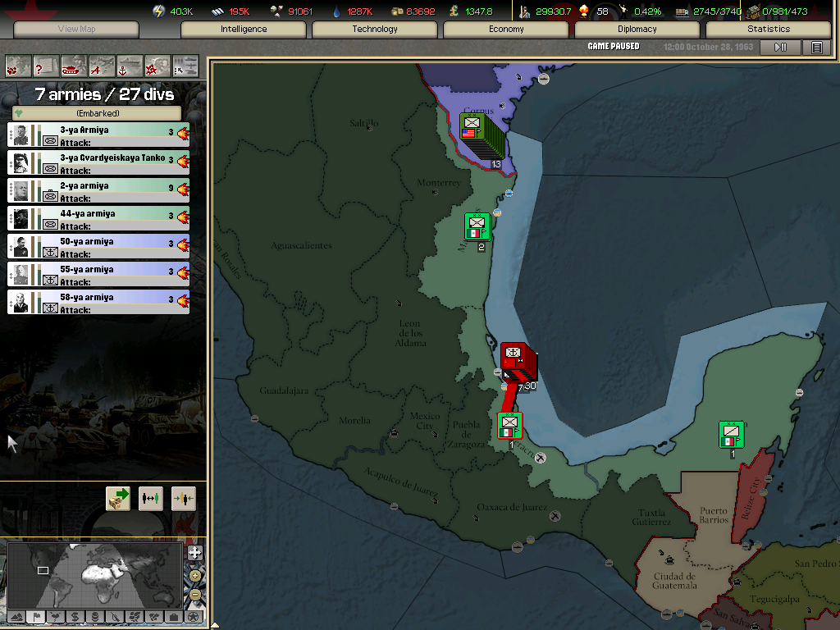
Task: Click the minimap pan arrows icon
Action: (x=194, y=553)
